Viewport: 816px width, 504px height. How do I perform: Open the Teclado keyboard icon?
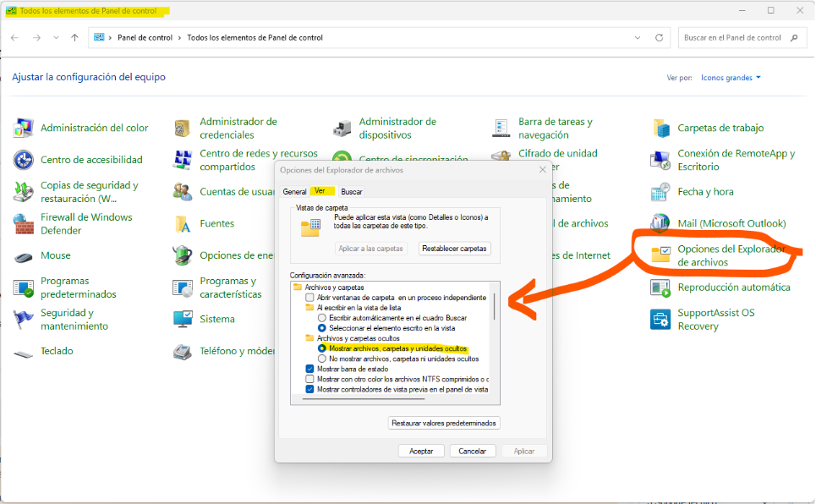point(24,354)
